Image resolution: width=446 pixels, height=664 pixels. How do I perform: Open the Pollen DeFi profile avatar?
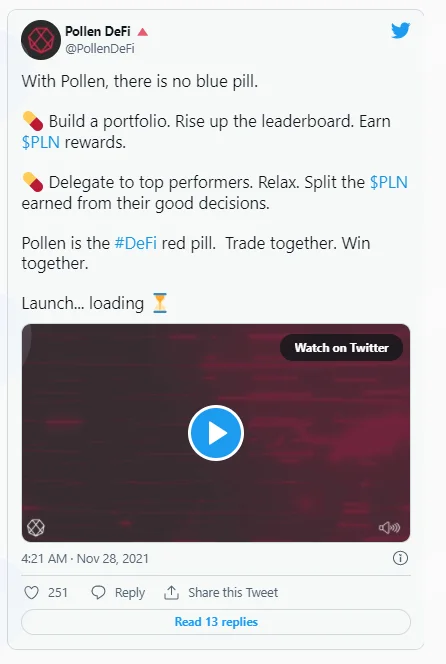pyautogui.click(x=41, y=40)
